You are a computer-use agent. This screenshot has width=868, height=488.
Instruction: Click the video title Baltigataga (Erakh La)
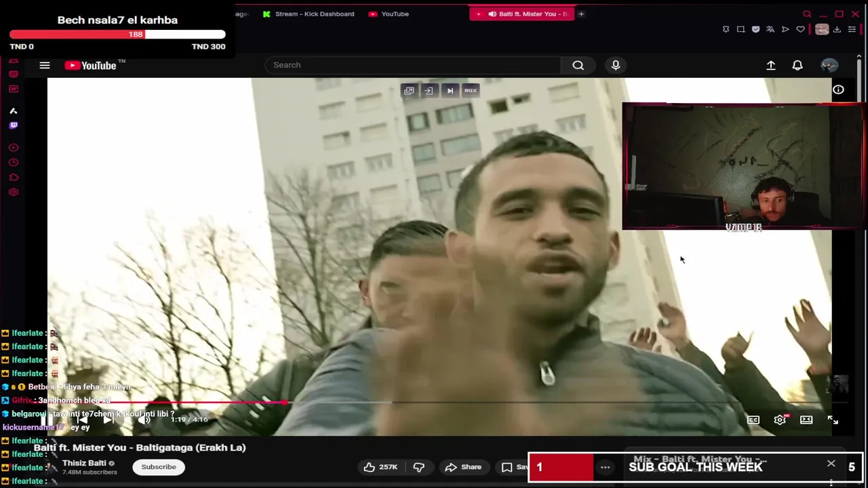coord(140,447)
